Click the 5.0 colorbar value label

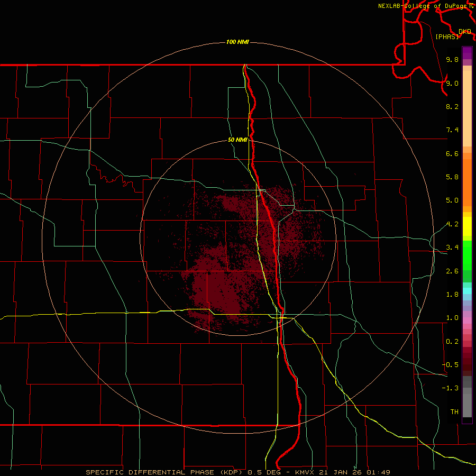(x=452, y=200)
